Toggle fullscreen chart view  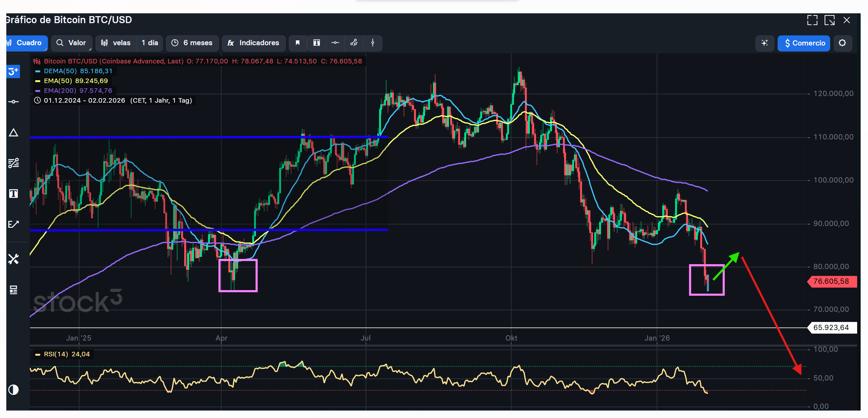(x=812, y=20)
